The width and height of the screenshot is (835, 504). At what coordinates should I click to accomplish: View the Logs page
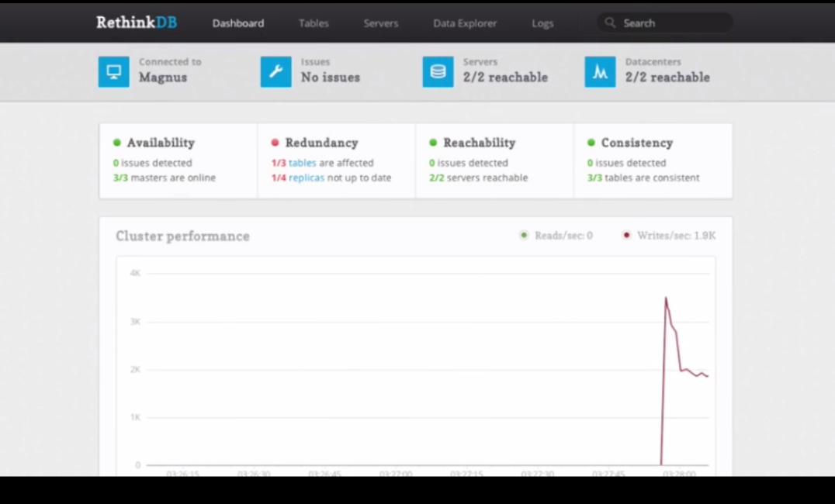point(542,23)
